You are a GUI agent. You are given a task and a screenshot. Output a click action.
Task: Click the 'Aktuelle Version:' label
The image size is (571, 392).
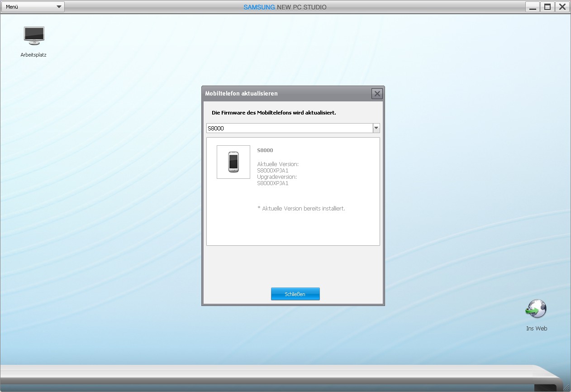click(278, 164)
